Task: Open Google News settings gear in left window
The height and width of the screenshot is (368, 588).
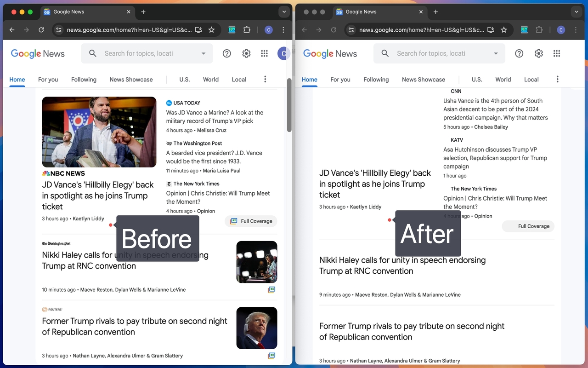Action: (x=246, y=53)
